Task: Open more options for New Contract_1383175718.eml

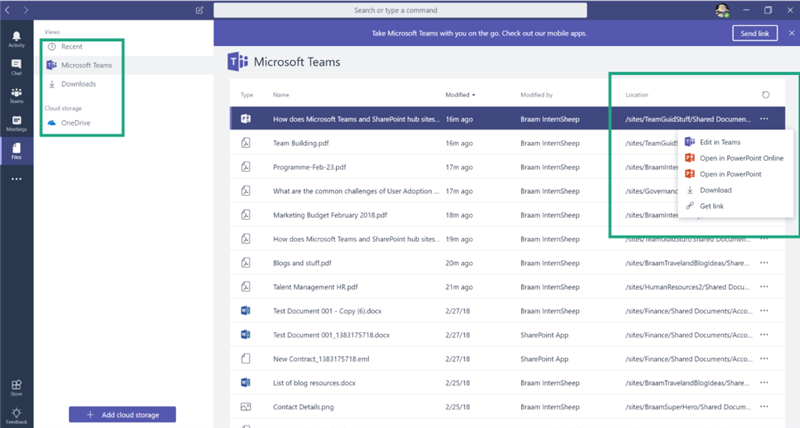Action: pyautogui.click(x=764, y=359)
